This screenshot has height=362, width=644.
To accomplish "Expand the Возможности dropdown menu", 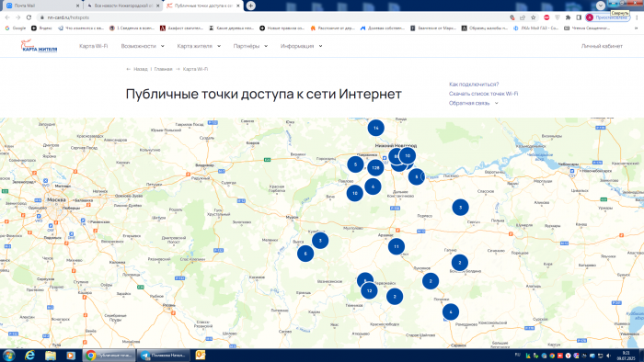I will pos(143,46).
